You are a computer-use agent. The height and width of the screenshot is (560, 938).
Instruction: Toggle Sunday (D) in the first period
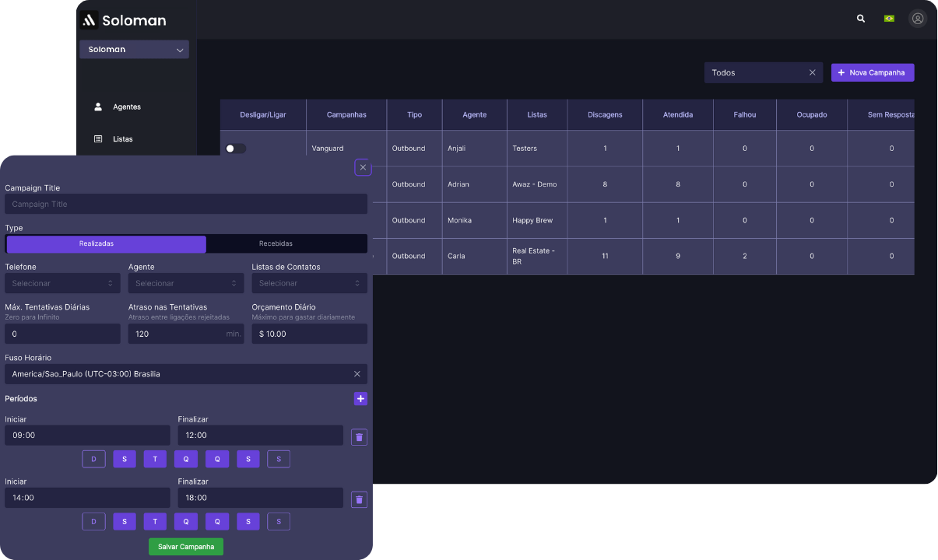tap(93, 460)
